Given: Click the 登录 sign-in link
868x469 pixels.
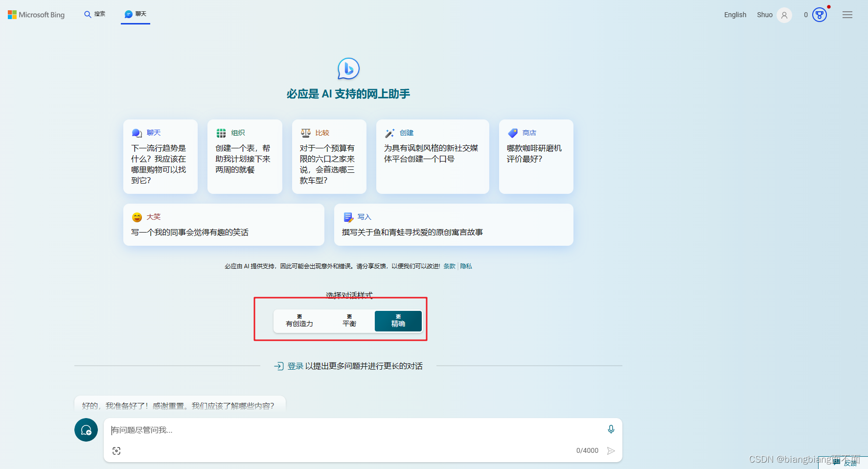Looking at the screenshot, I should [296, 366].
